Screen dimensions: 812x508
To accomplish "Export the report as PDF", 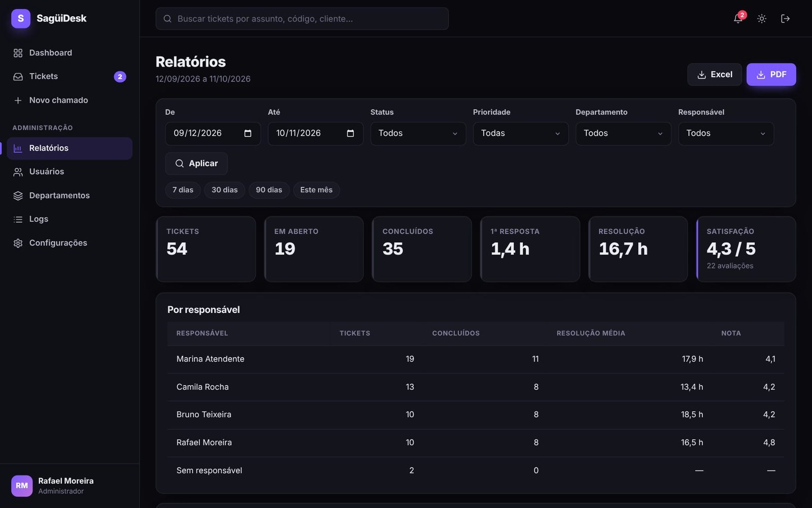I will (x=771, y=75).
